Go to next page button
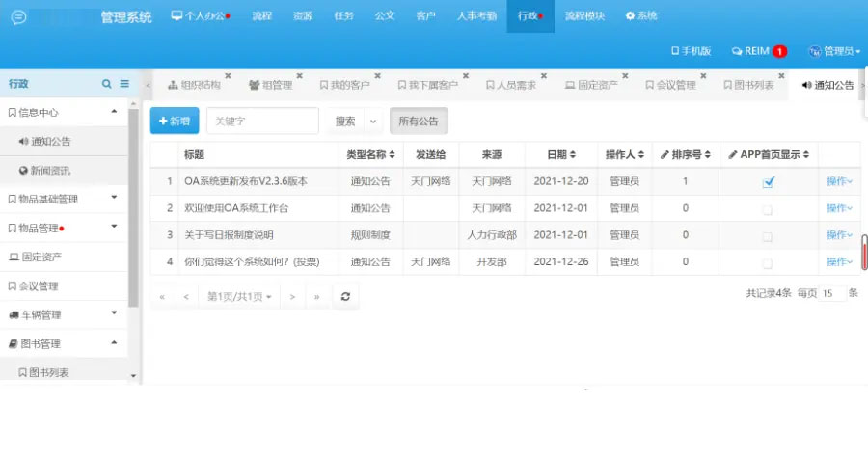The image size is (868, 461). [x=292, y=297]
